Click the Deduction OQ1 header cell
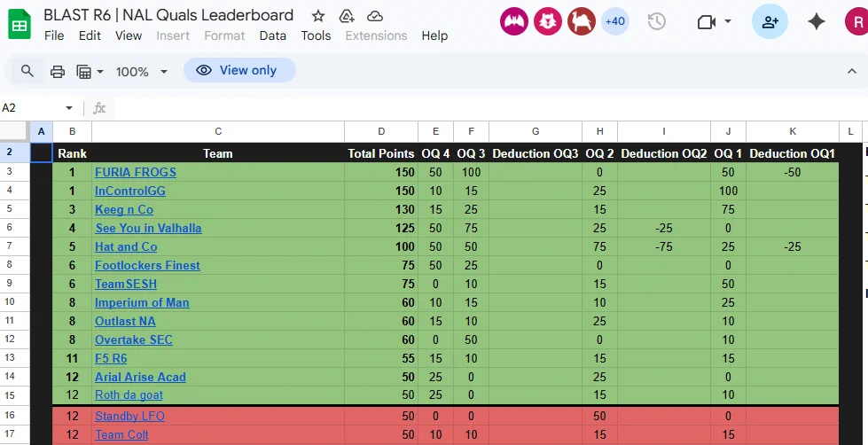 click(793, 153)
